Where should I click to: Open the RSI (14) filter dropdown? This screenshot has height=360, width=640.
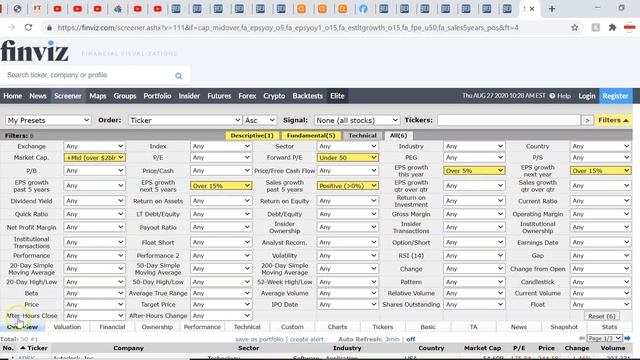pyautogui.click(x=474, y=256)
